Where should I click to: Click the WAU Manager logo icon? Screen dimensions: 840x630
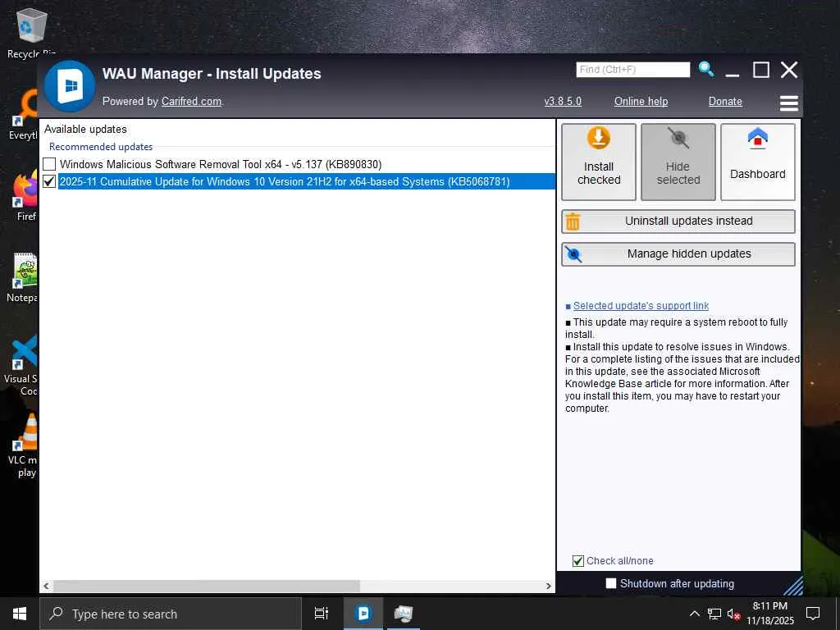pos(70,86)
